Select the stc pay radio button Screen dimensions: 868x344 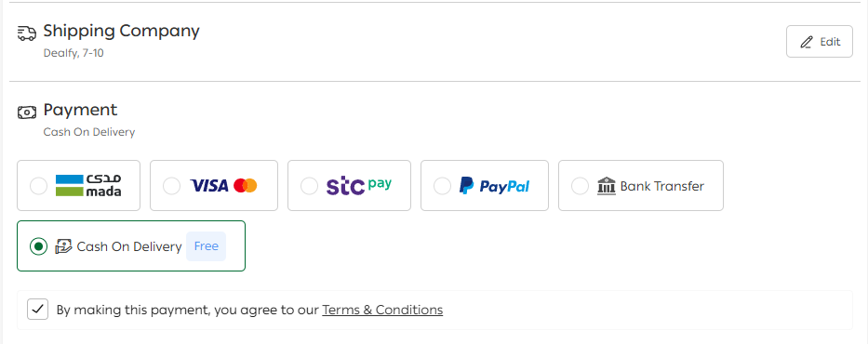pyautogui.click(x=309, y=186)
